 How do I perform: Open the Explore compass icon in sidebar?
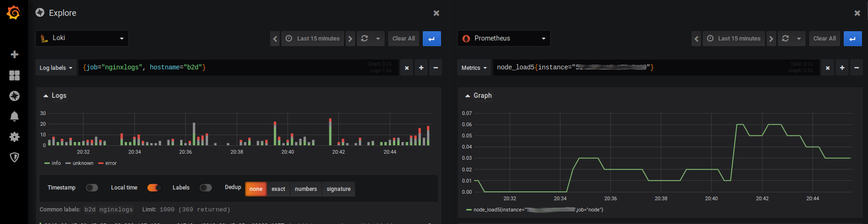tap(14, 96)
